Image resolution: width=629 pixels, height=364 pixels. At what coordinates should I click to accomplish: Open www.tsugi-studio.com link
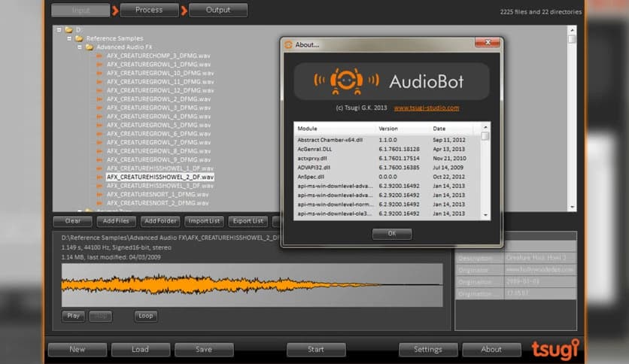click(x=427, y=108)
